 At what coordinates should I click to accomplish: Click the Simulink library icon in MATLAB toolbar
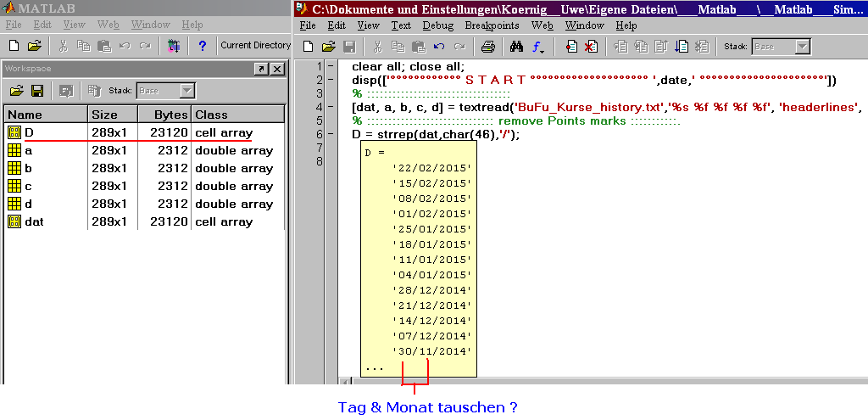[174, 46]
